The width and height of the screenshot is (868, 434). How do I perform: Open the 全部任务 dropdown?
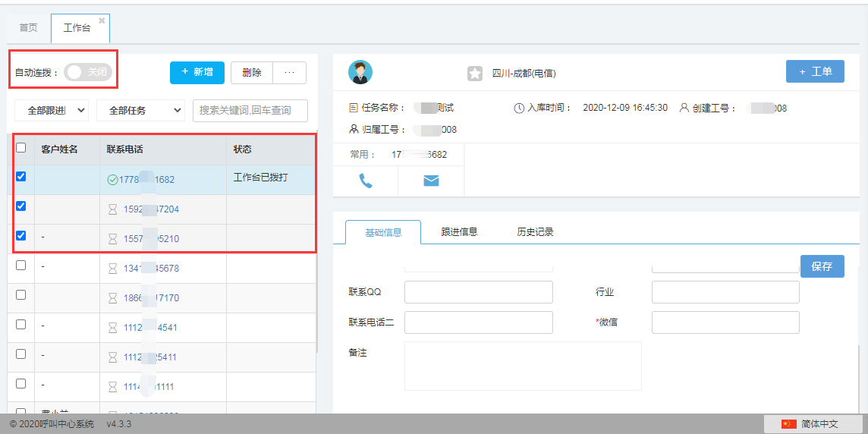pos(140,110)
